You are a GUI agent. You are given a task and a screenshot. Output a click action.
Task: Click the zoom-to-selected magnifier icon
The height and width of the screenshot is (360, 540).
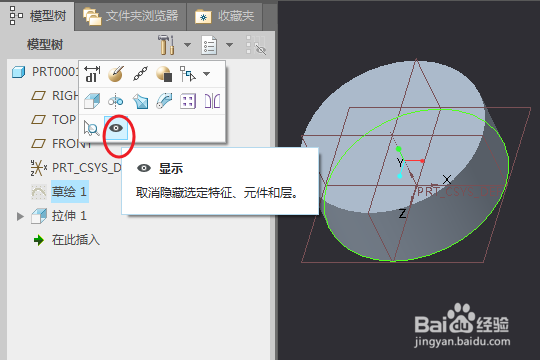click(x=92, y=128)
